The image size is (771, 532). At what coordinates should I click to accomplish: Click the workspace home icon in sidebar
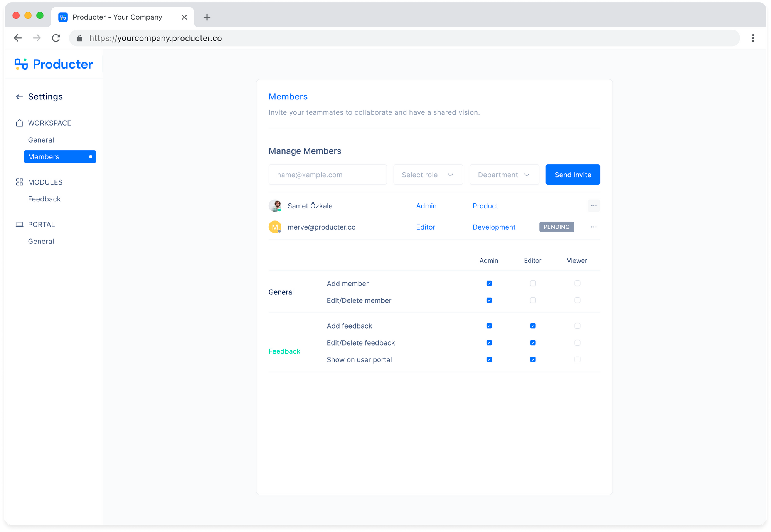pyautogui.click(x=19, y=123)
